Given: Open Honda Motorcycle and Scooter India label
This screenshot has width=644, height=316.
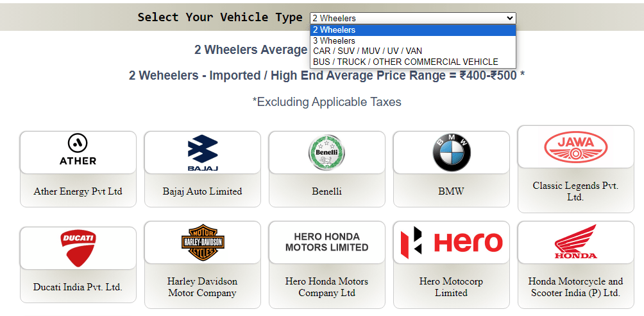Looking at the screenshot, I should 576,287.
